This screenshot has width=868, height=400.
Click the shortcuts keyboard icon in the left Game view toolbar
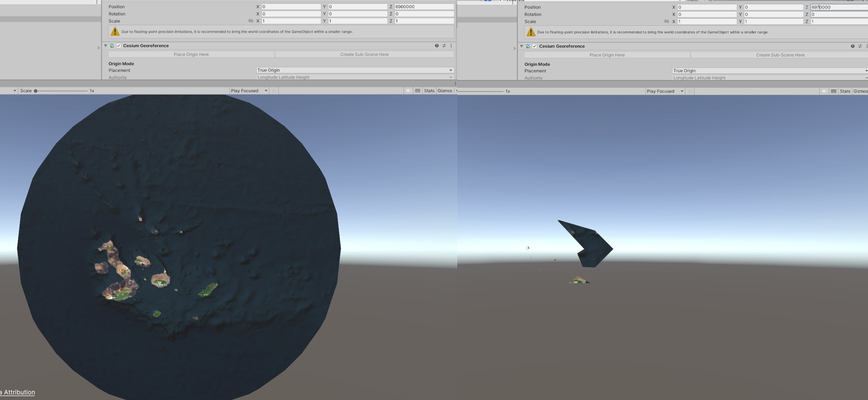[418, 91]
